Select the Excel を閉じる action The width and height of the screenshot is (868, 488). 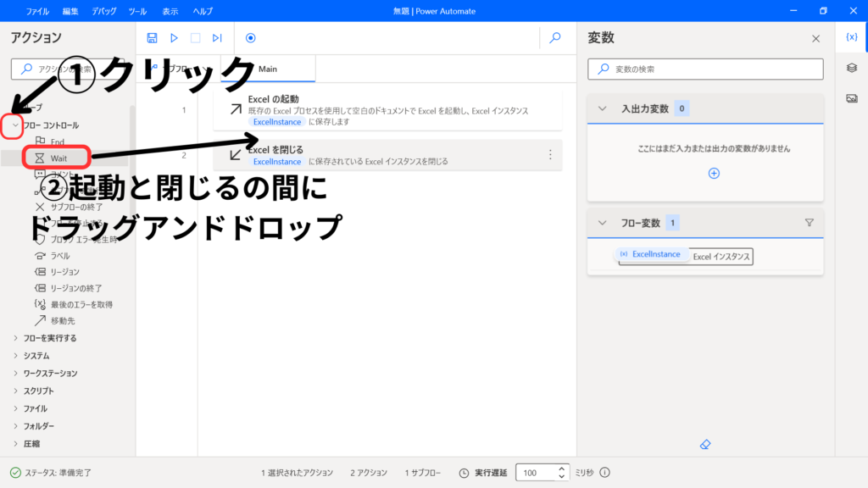[387, 155]
